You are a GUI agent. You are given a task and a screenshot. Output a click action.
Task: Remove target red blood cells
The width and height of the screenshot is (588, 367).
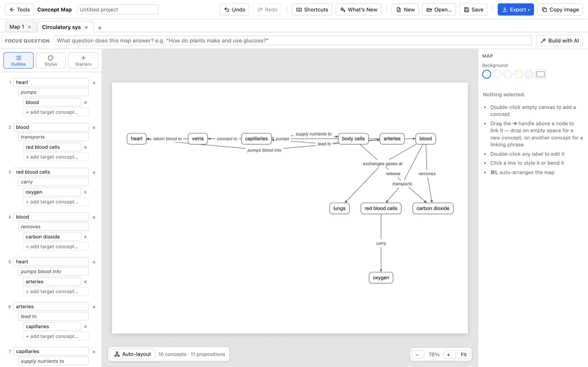(85, 147)
